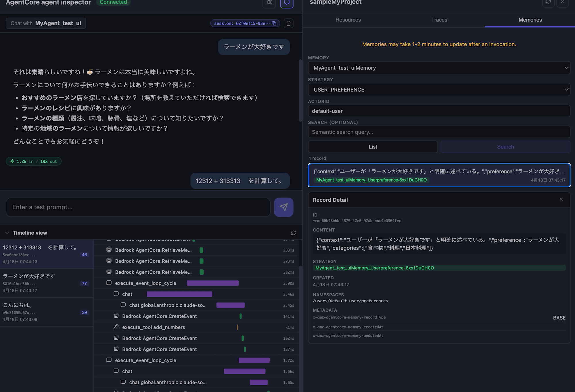575x392 pixels.
Task: Click the bug debug icon in header
Action: pos(269,2)
